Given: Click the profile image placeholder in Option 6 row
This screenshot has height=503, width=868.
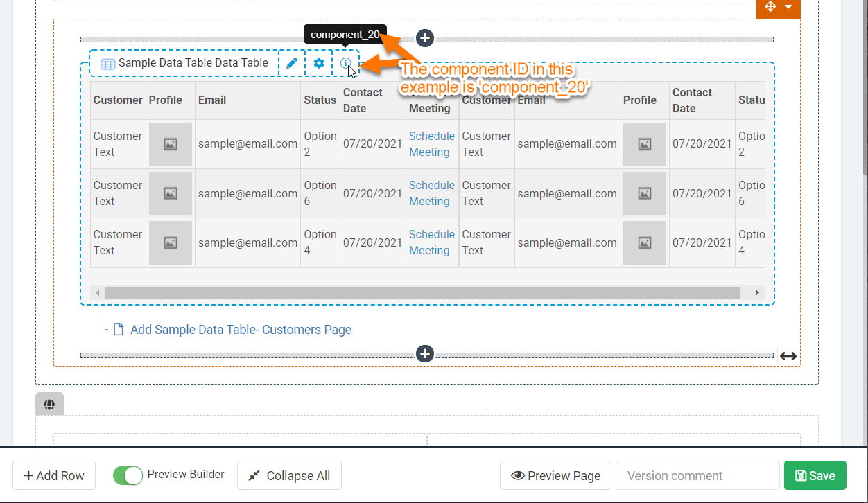Looking at the screenshot, I should pyautogui.click(x=171, y=193).
